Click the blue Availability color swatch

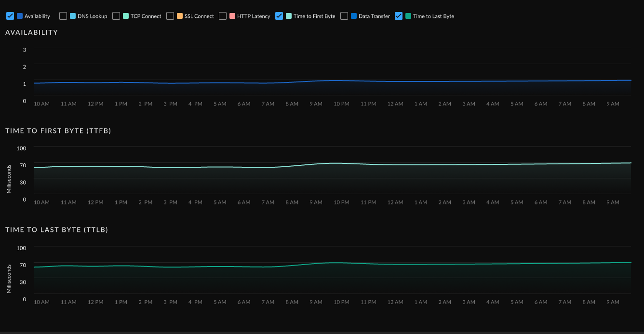(x=20, y=16)
